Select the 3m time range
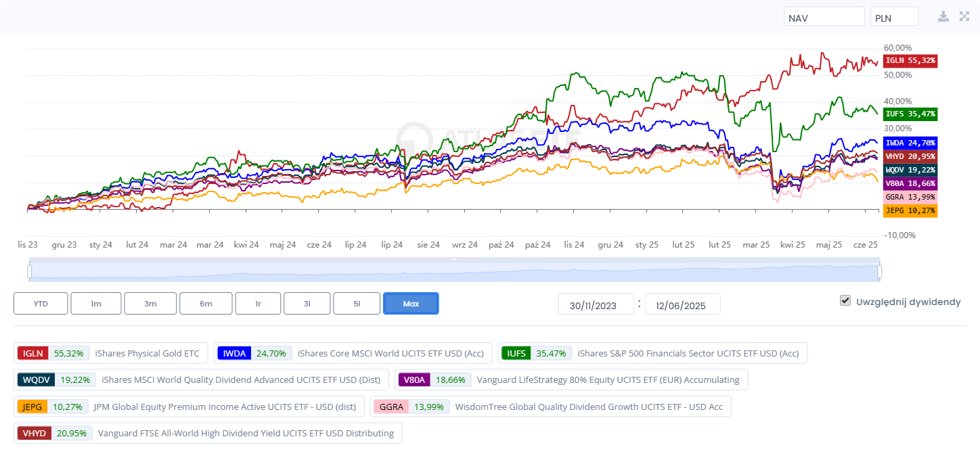 coord(150,304)
